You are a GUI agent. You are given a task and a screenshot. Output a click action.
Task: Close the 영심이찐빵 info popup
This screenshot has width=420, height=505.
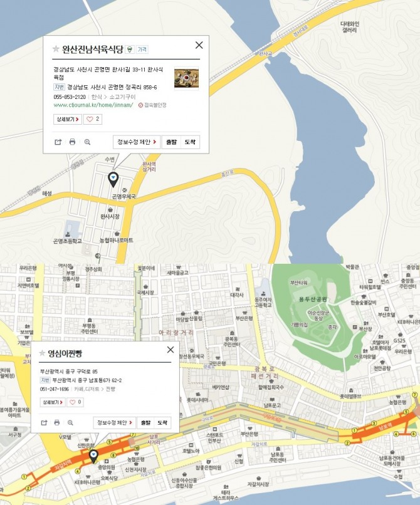[171, 350]
